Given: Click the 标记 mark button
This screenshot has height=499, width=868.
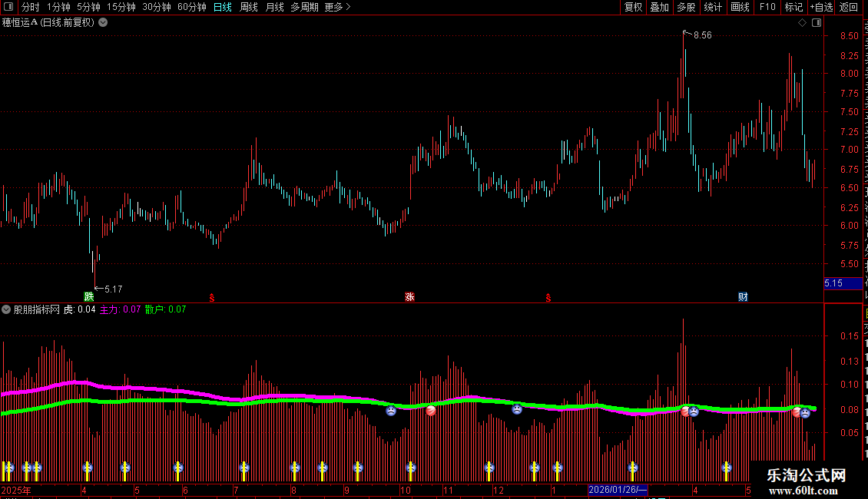Looking at the screenshot, I should pyautogui.click(x=793, y=7).
